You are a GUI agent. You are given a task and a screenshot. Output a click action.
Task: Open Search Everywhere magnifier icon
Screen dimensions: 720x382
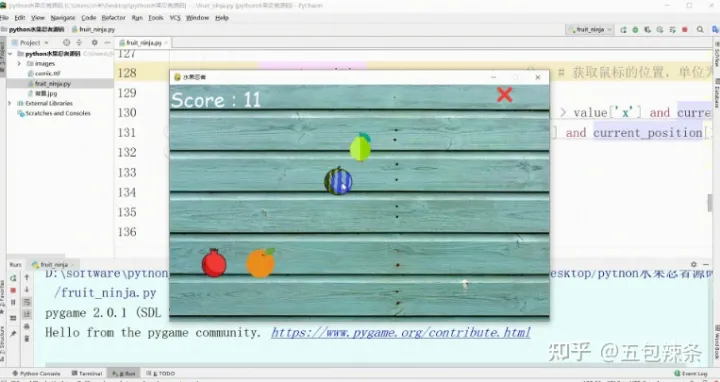700,29
